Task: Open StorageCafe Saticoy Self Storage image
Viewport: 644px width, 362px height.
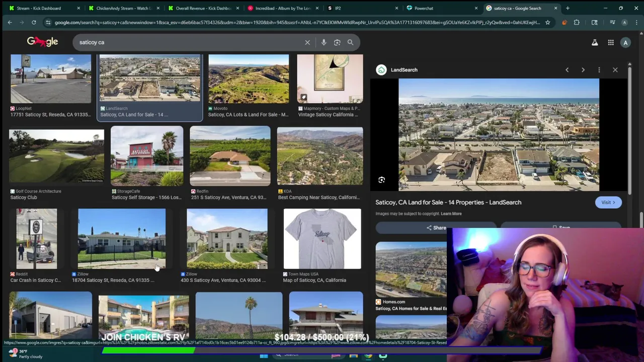Action: 147,156
